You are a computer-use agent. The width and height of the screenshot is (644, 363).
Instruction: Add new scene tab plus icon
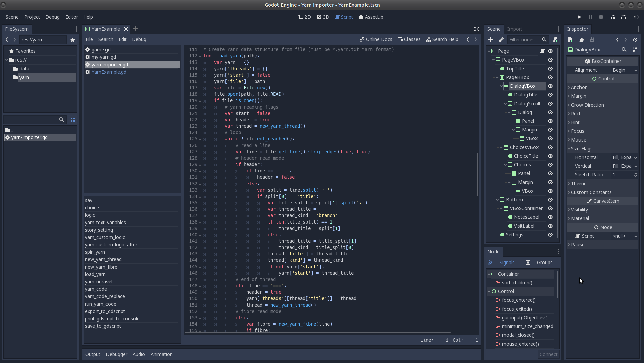point(136,29)
